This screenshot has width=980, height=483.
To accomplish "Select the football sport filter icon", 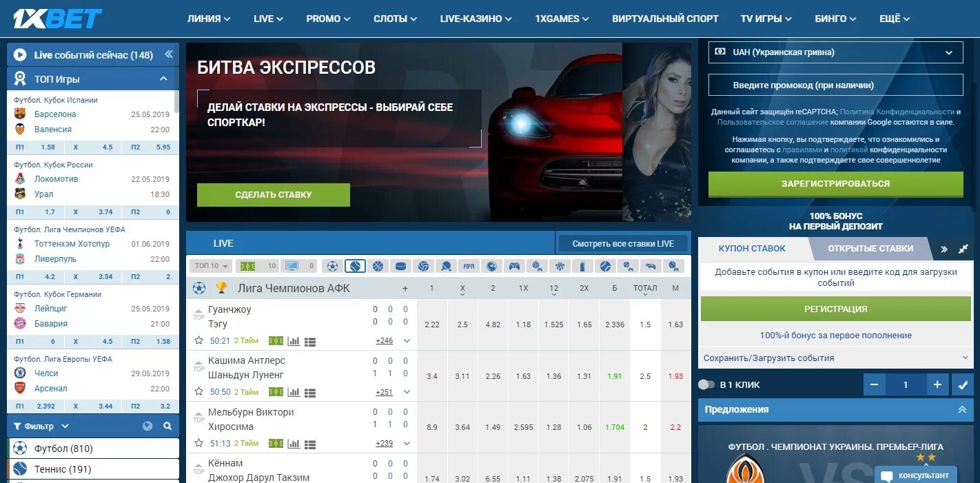I will click(333, 266).
